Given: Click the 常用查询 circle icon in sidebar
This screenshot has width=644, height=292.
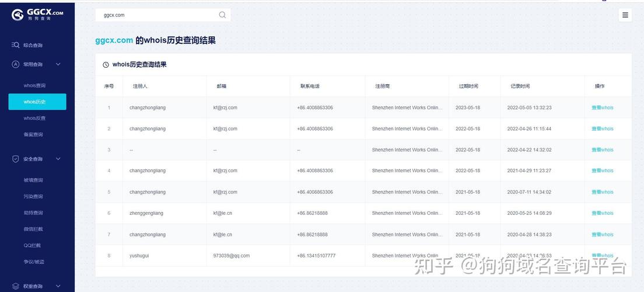Looking at the screenshot, I should pyautogui.click(x=16, y=65).
